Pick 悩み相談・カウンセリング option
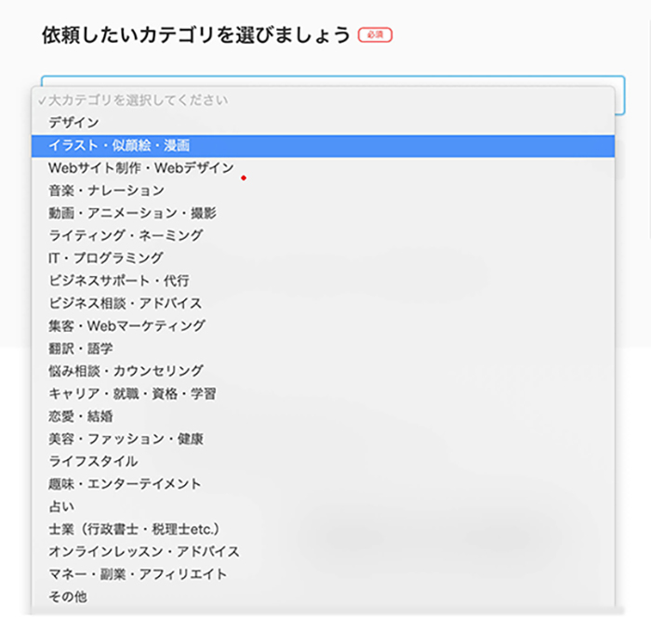The width and height of the screenshot is (651, 644). (x=323, y=371)
